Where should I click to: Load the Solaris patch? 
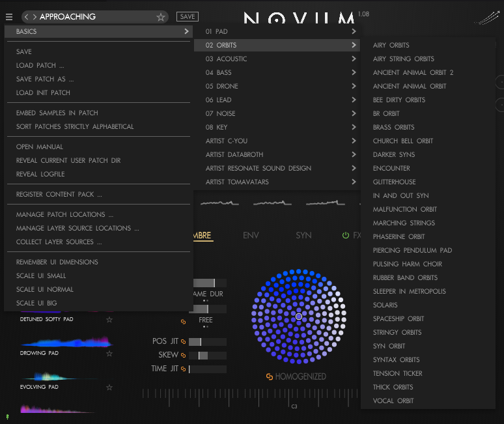point(428,305)
